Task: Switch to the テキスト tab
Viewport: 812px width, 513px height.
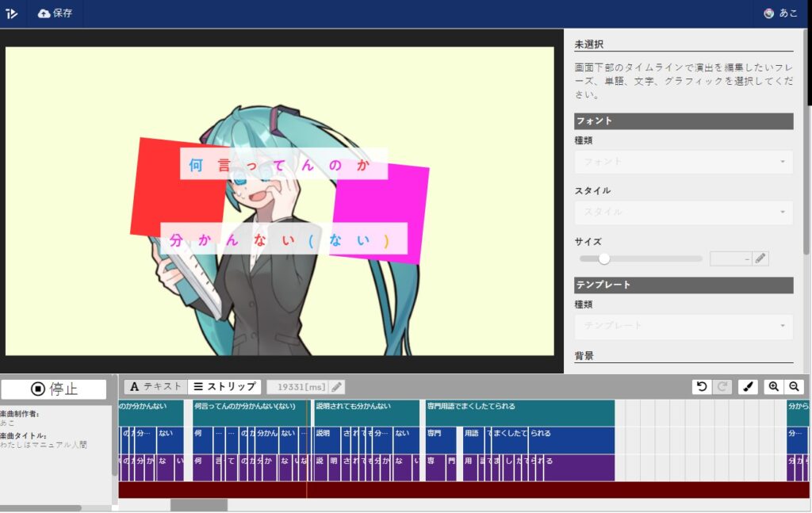Action: pos(155,387)
